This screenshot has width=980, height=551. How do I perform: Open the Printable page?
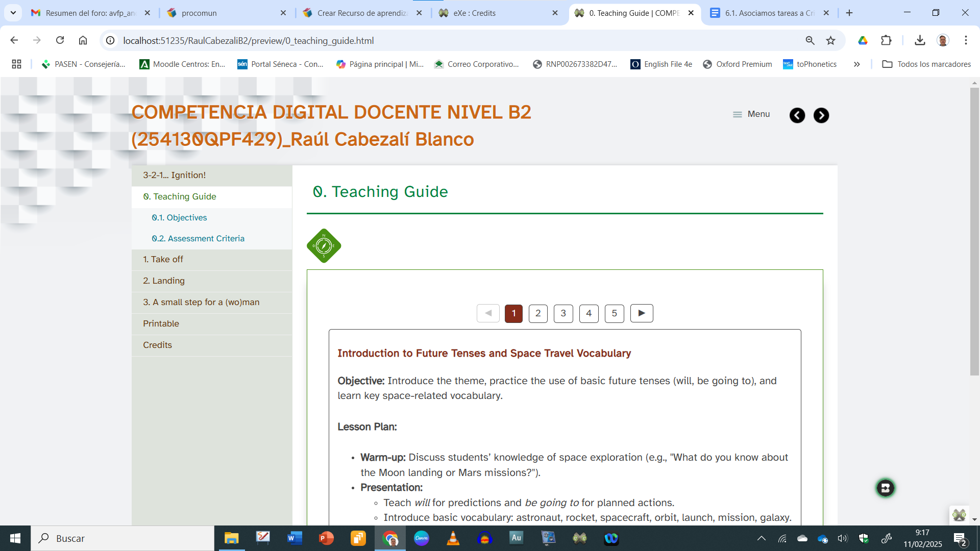[x=212, y=324]
